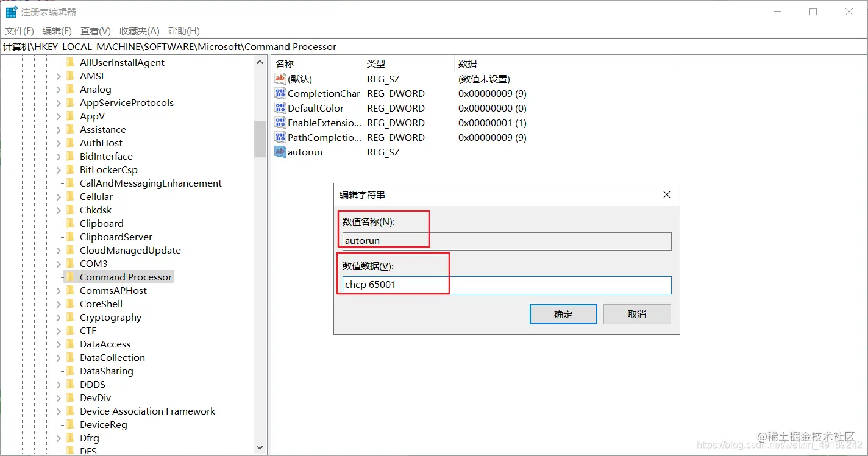Click the Chkdsk folder icon

[x=71, y=210]
